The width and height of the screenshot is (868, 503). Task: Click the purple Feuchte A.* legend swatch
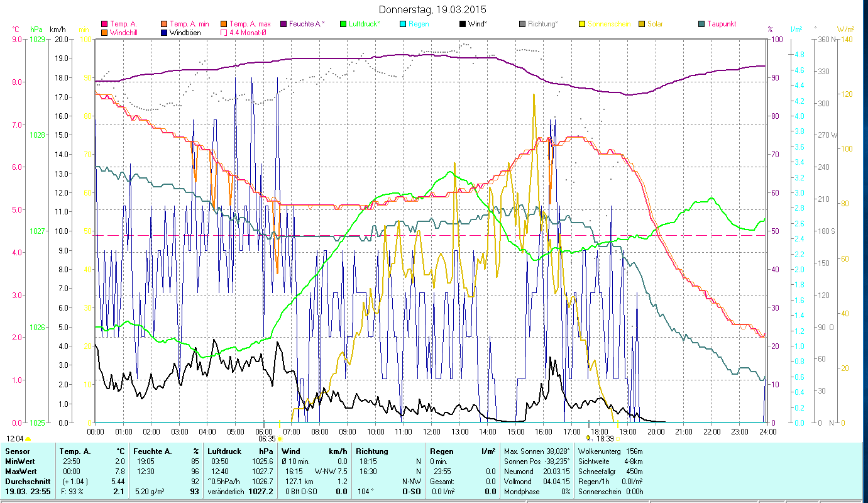[283, 24]
